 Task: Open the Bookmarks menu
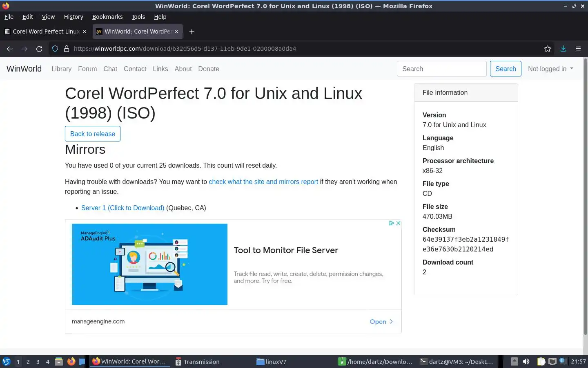pos(107,17)
